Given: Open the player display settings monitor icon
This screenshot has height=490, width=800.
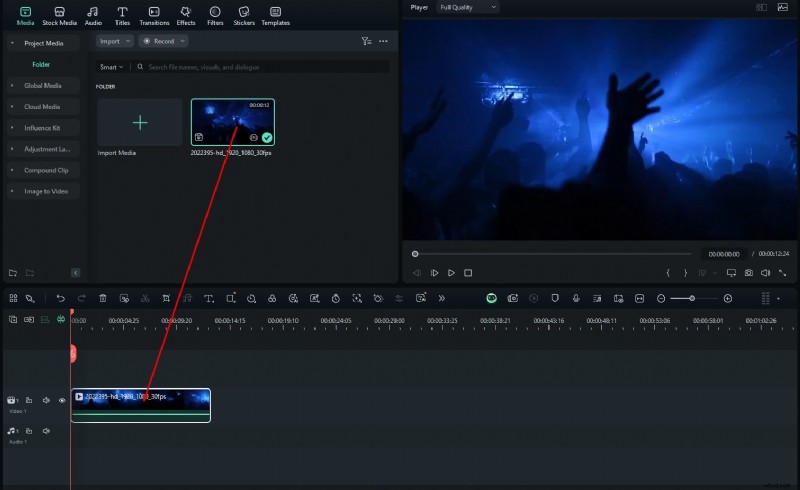Looking at the screenshot, I should click(731, 273).
